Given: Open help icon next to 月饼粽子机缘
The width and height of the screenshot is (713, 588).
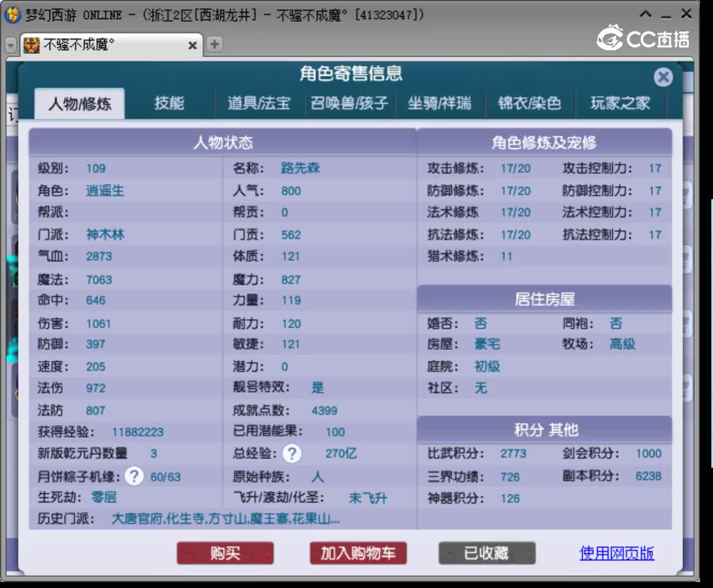Looking at the screenshot, I should pyautogui.click(x=134, y=476).
